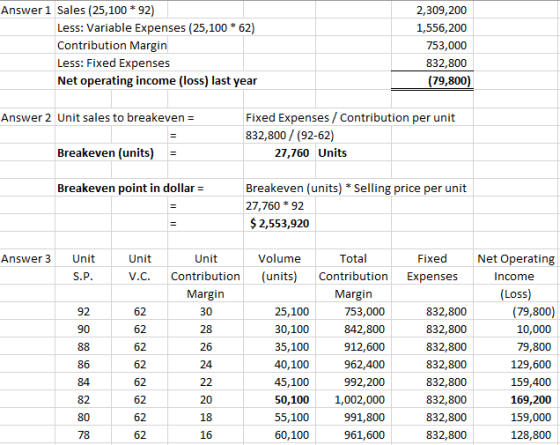
Task: Click 'Net operating income (loss) last year' cell
Action: tap(157, 81)
